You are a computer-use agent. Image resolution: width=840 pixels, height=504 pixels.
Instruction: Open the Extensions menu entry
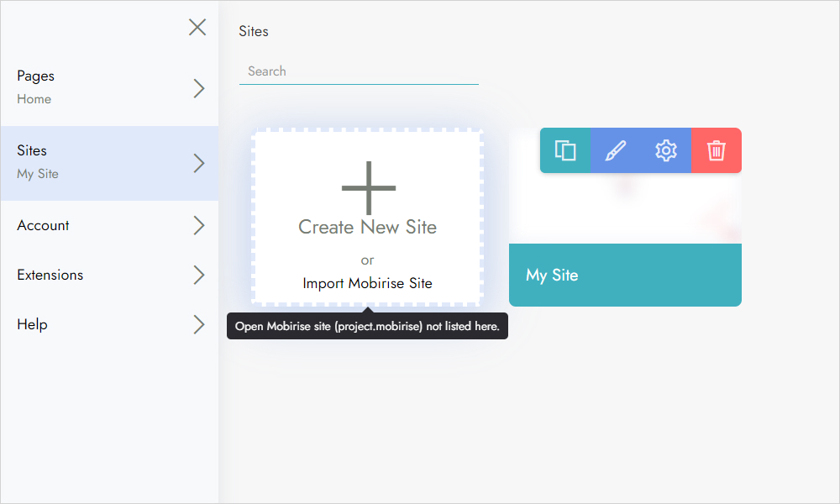(x=50, y=275)
